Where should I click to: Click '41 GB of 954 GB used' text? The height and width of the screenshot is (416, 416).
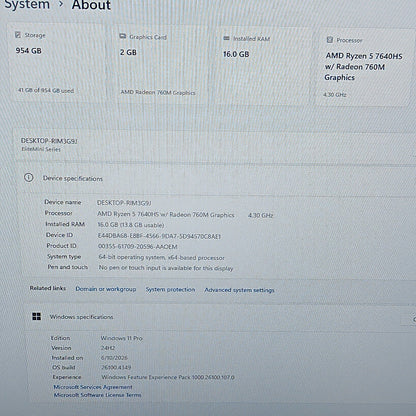click(x=46, y=90)
